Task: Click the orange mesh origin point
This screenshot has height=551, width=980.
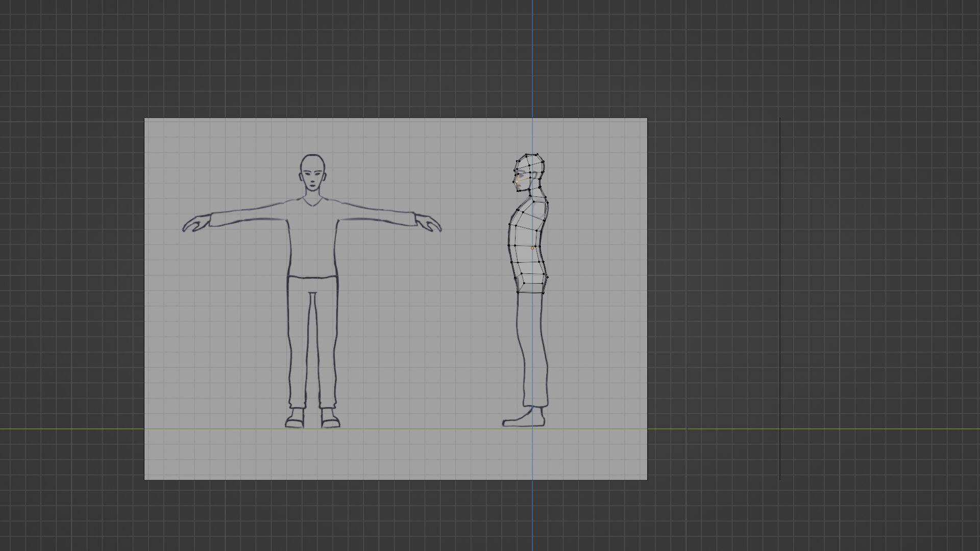Action: (532, 248)
